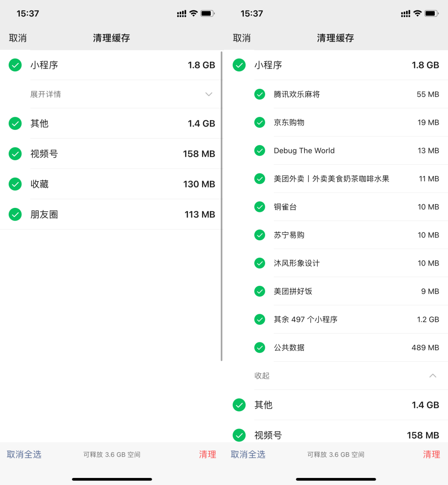Tap 取消 on the left screen
Image resolution: width=448 pixels, height=485 pixels.
coord(18,38)
